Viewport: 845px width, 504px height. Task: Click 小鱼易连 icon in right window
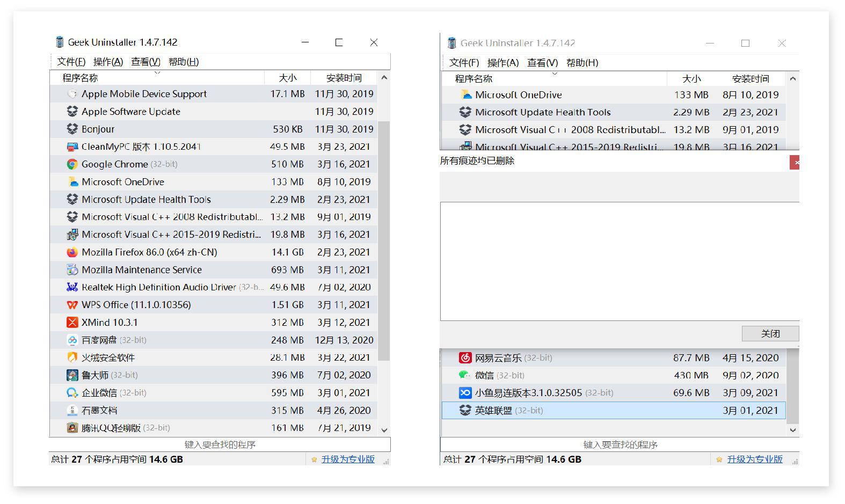click(465, 393)
